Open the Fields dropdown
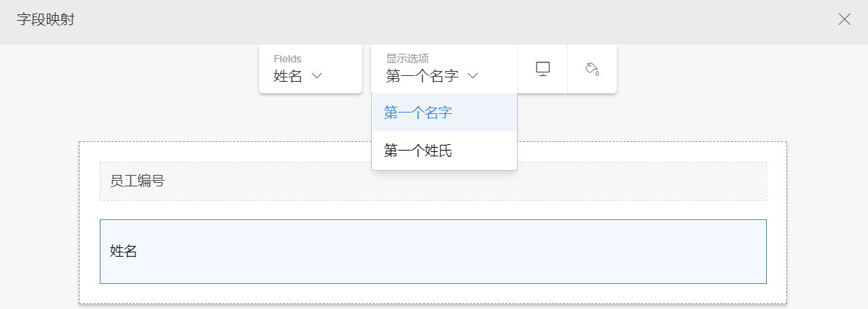The image size is (868, 309). coord(310,69)
